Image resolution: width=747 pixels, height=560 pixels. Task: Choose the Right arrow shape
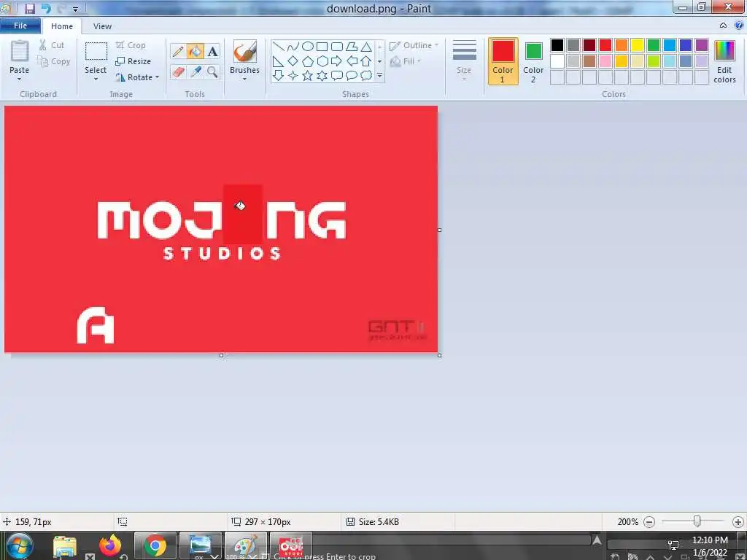coord(337,61)
